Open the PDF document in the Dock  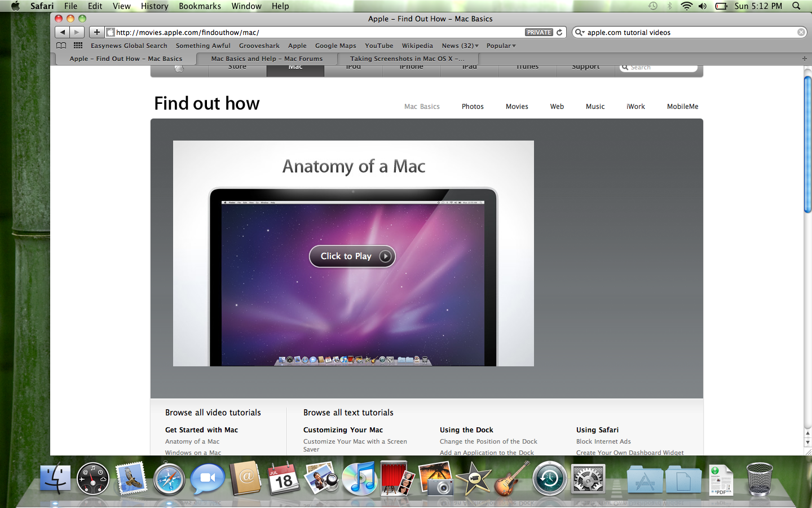click(721, 480)
